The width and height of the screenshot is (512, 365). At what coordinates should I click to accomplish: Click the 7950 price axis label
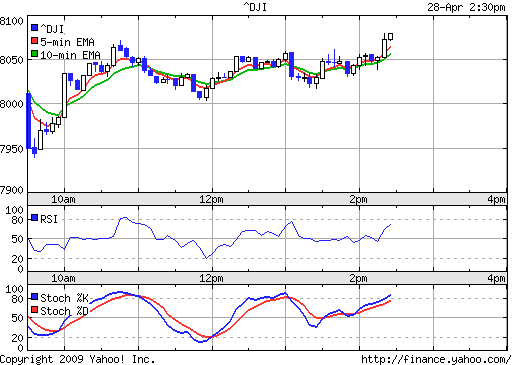(12, 149)
